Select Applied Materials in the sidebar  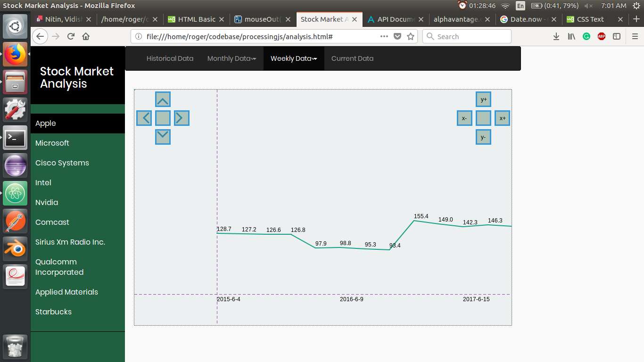click(78, 292)
